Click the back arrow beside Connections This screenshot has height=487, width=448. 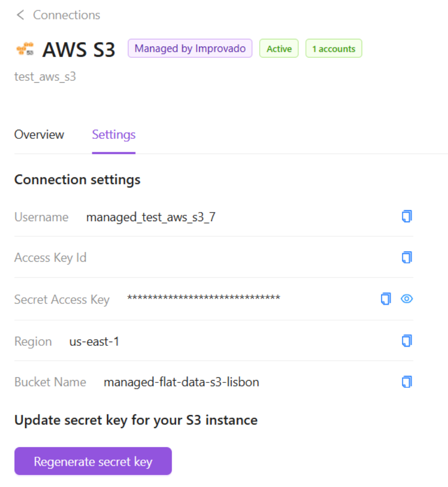click(20, 15)
